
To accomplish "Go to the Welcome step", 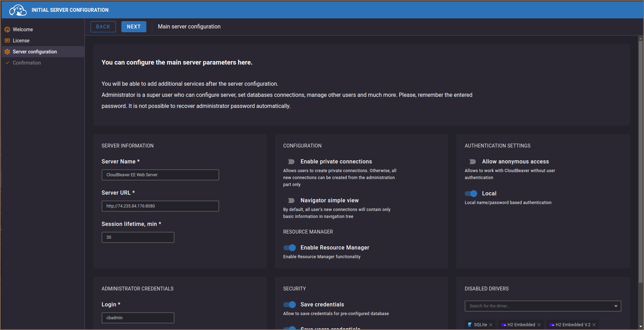I will click(x=23, y=29).
